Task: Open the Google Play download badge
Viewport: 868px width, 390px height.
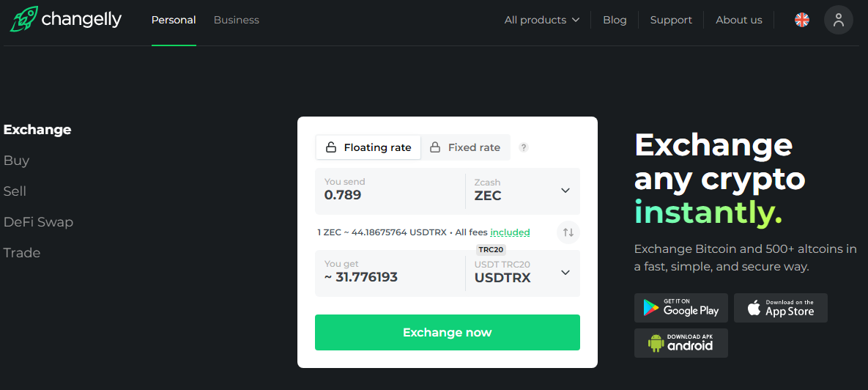Action: [681, 308]
